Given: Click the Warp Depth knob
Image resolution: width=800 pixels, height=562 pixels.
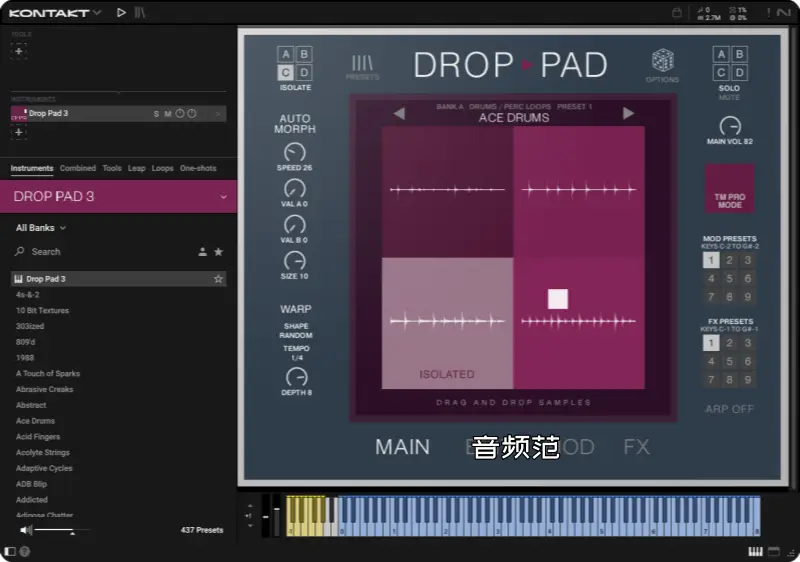Looking at the screenshot, I should click(x=296, y=378).
